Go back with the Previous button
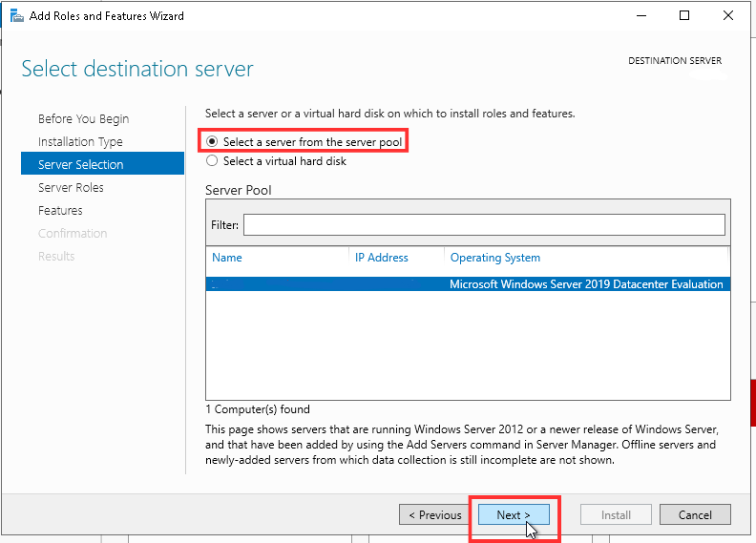The height and width of the screenshot is (543, 756). pyautogui.click(x=435, y=515)
